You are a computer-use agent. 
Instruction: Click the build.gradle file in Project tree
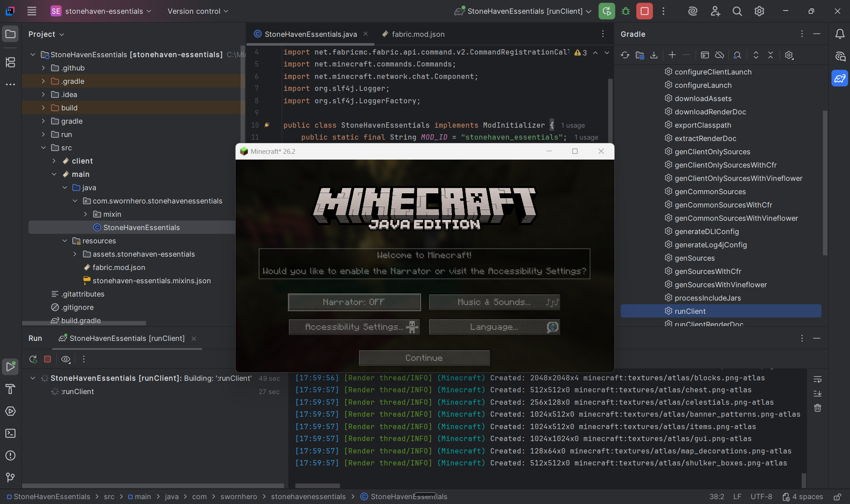click(x=81, y=320)
